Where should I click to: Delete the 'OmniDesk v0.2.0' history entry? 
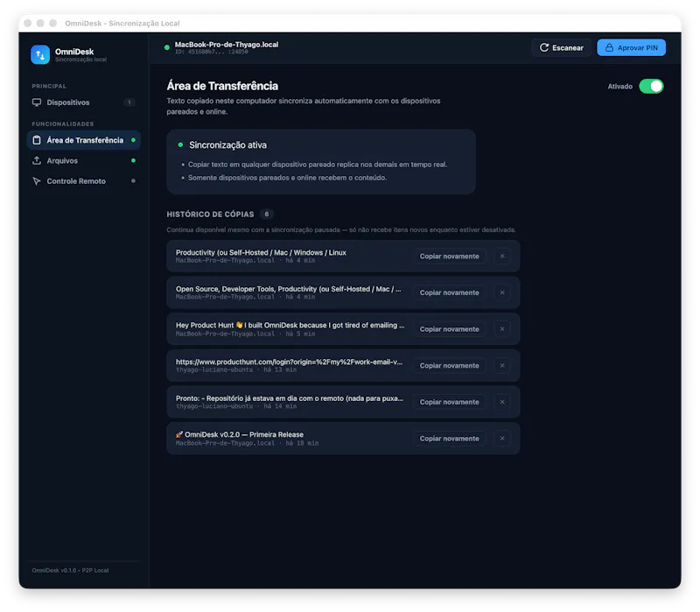[x=502, y=439]
